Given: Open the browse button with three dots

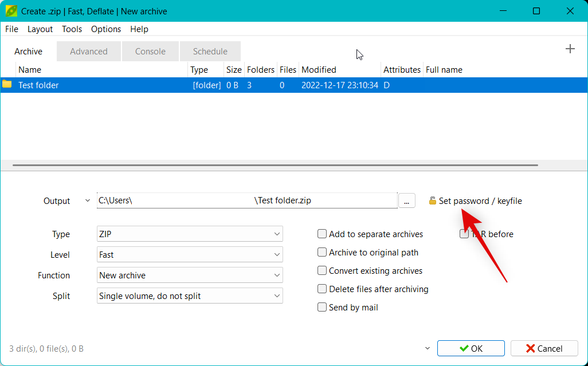Looking at the screenshot, I should 406,201.
